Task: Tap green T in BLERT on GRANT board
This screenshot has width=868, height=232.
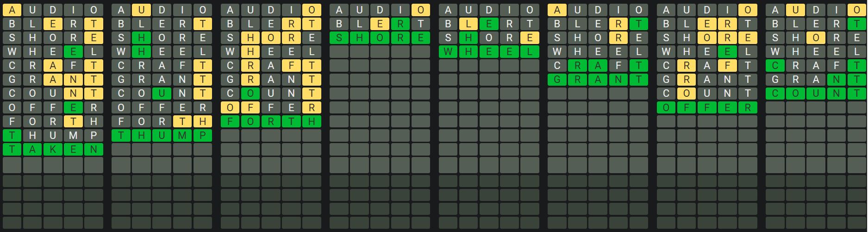Action: click(638, 24)
